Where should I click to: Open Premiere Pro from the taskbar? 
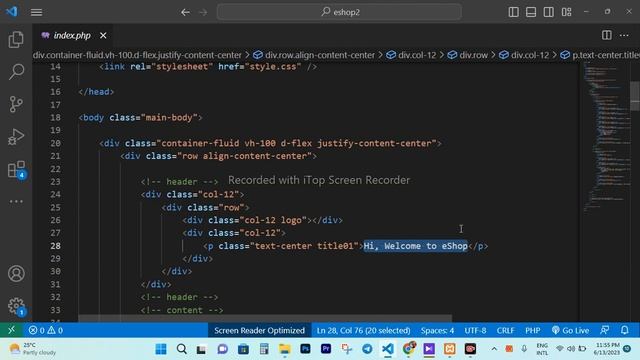coord(326,349)
